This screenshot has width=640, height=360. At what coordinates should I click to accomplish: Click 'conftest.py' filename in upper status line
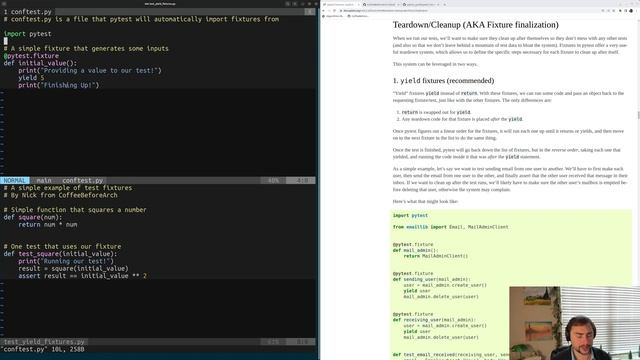pyautogui.click(x=83, y=180)
